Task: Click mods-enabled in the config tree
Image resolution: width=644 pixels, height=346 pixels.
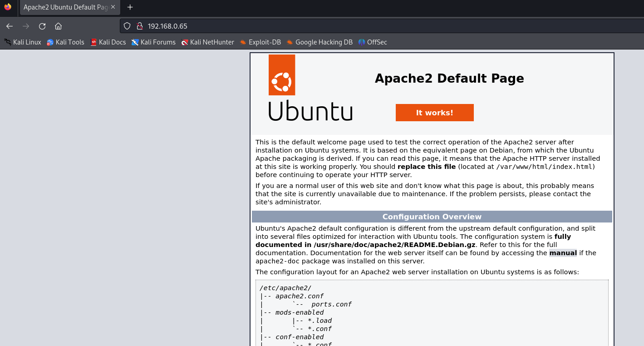Action: click(x=300, y=312)
